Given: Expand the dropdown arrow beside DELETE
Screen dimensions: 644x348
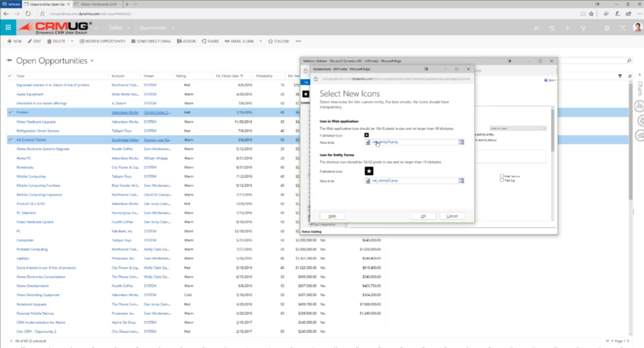Looking at the screenshot, I should click(x=72, y=41).
